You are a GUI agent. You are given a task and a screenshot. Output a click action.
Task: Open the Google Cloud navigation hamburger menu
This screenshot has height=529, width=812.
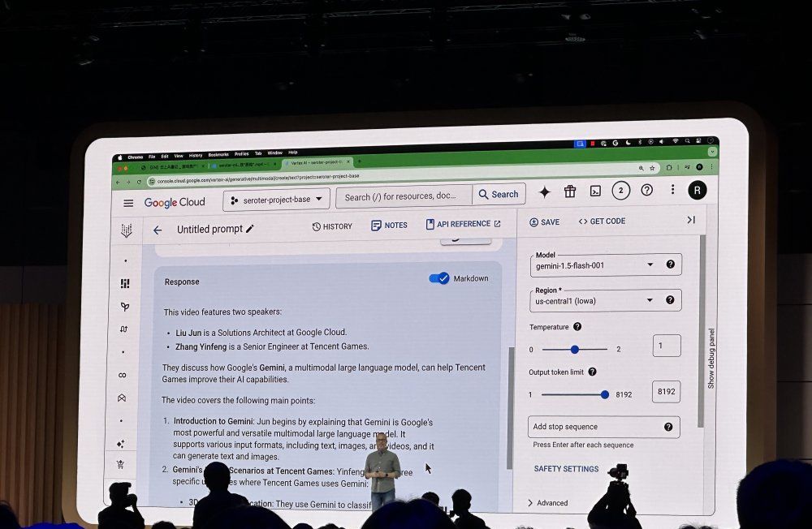[128, 204]
